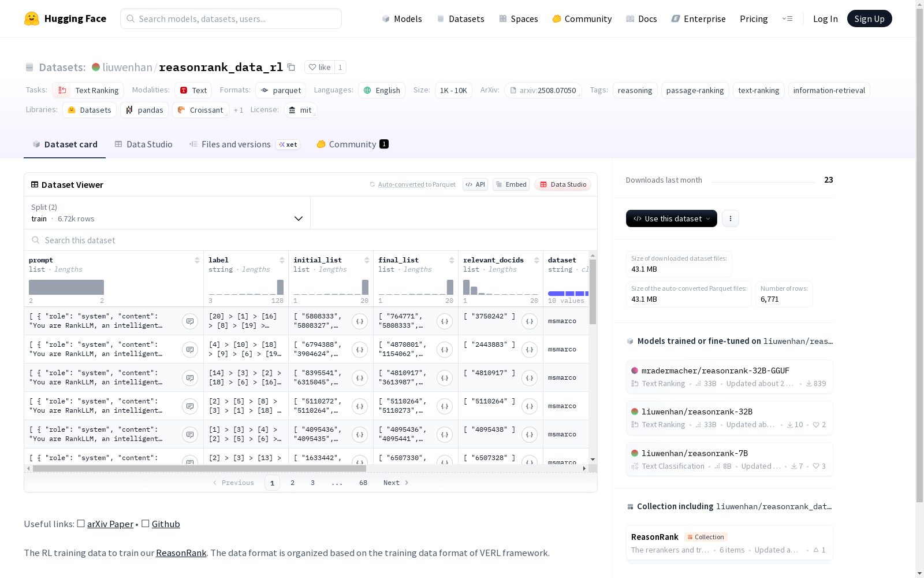Like the reasonrank_data_rl dataset
The width and height of the screenshot is (924, 578).
319,67
